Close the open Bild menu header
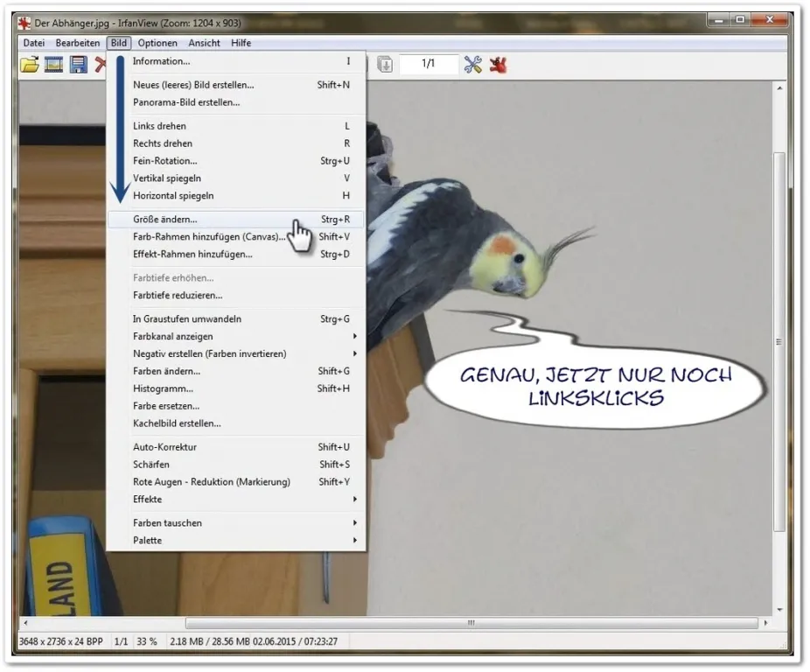 click(119, 43)
